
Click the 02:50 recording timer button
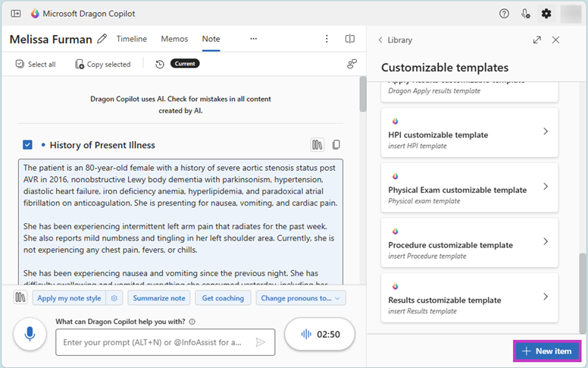(x=319, y=334)
